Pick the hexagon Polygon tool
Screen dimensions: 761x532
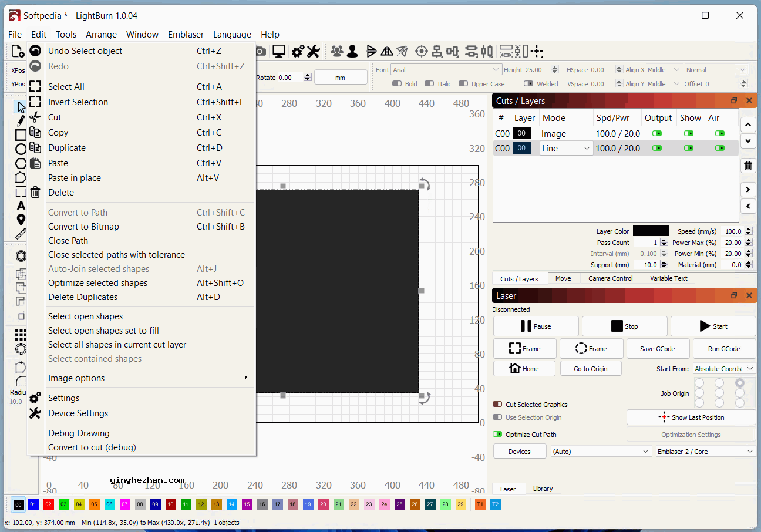tap(21, 163)
